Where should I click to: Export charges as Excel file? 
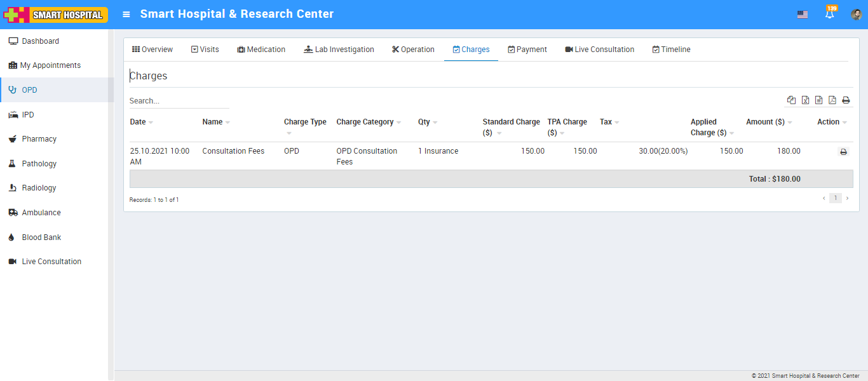point(805,100)
